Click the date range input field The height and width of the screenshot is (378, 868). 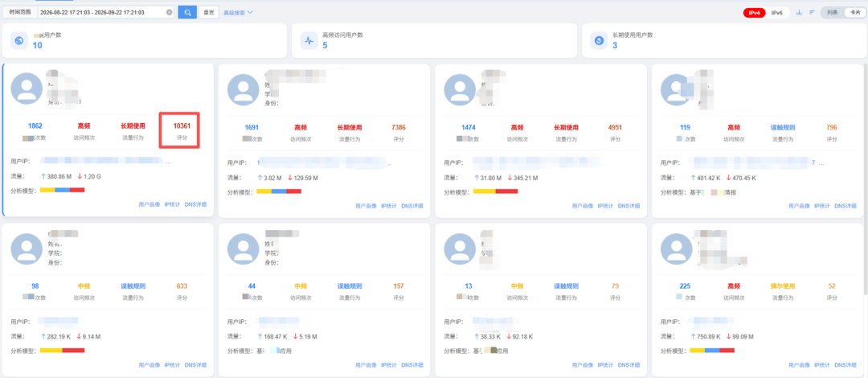click(x=105, y=11)
